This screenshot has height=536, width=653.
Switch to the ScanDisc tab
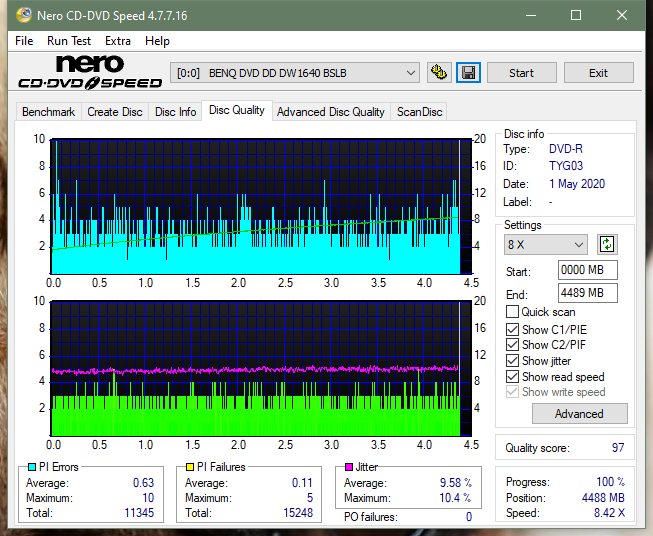coord(419,112)
